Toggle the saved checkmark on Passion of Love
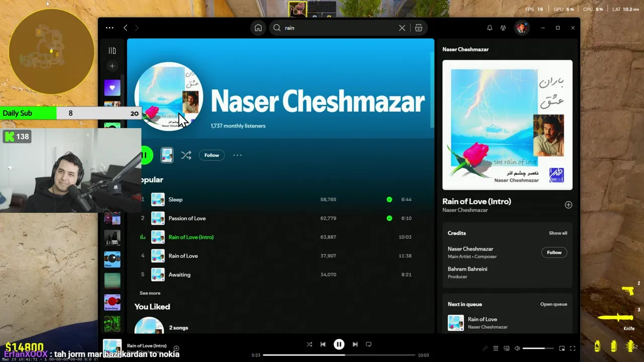Screen dimensions: 644x362 click(x=389, y=218)
